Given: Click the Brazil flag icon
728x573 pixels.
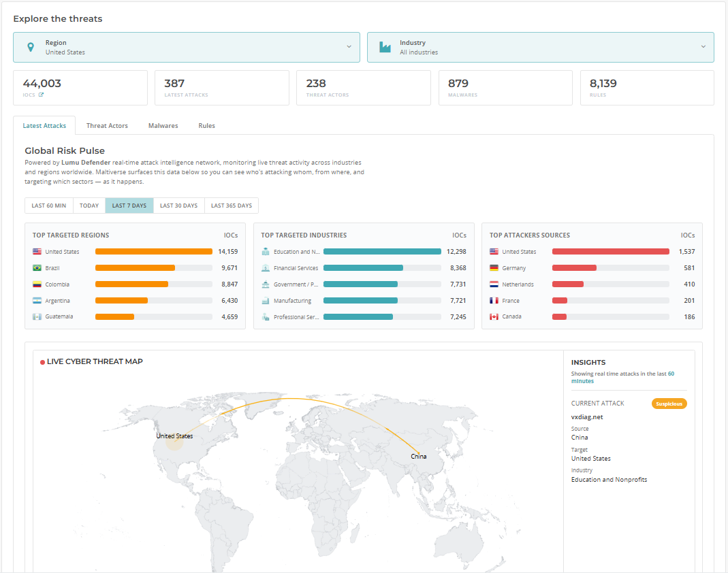Looking at the screenshot, I should tap(37, 267).
